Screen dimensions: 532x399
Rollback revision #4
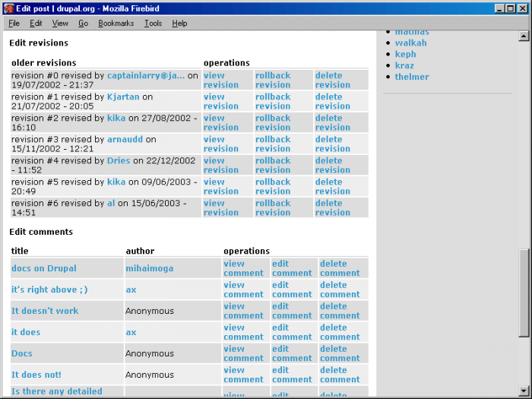pos(273,165)
